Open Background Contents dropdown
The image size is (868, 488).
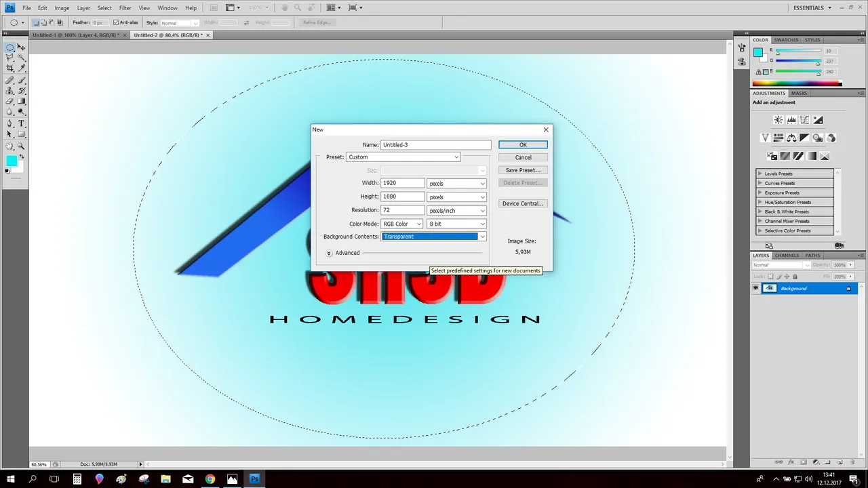(x=434, y=237)
